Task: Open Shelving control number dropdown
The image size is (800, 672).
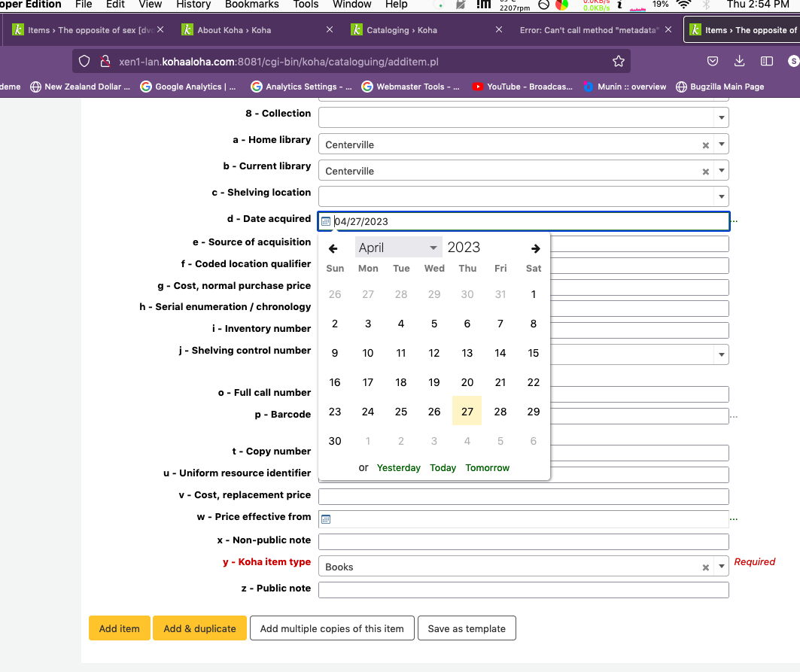Action: [x=722, y=354]
